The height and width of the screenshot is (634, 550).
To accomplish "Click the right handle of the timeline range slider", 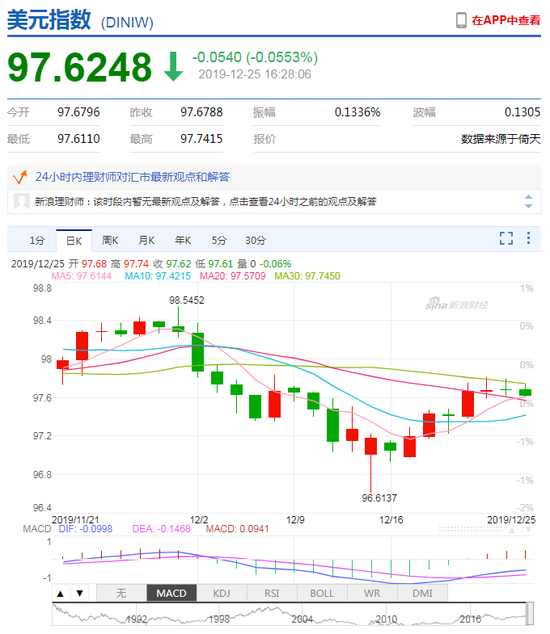I will 530,614.
